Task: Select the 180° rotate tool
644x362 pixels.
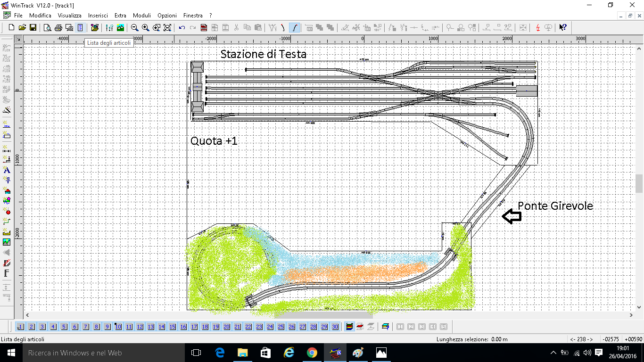Action: click(x=379, y=27)
